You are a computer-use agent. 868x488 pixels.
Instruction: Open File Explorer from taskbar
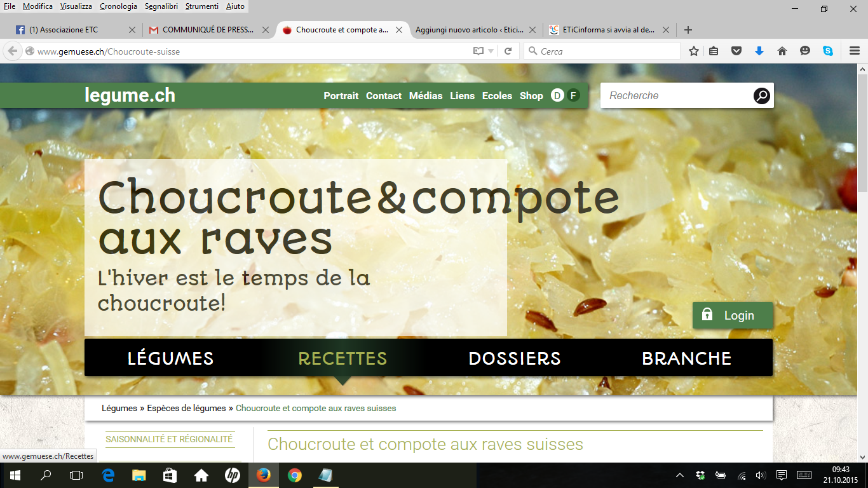(x=139, y=475)
